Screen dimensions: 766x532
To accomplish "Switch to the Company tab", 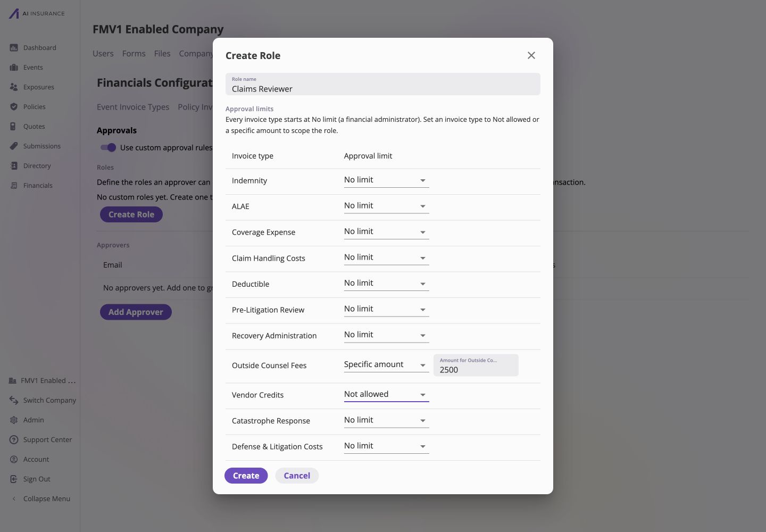I will click(196, 54).
